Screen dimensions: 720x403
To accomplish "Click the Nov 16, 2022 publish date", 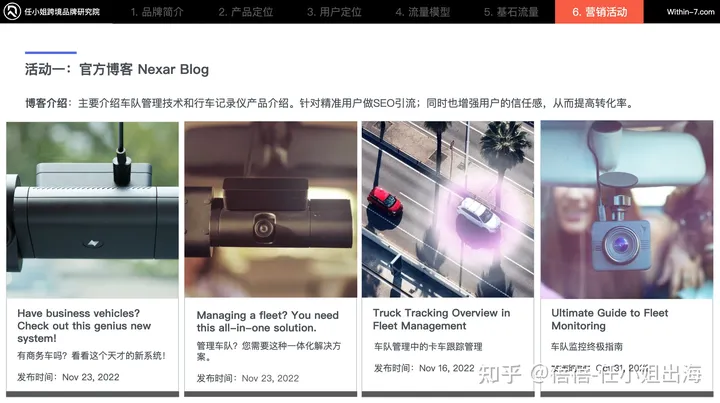I will pyautogui.click(x=446, y=368).
